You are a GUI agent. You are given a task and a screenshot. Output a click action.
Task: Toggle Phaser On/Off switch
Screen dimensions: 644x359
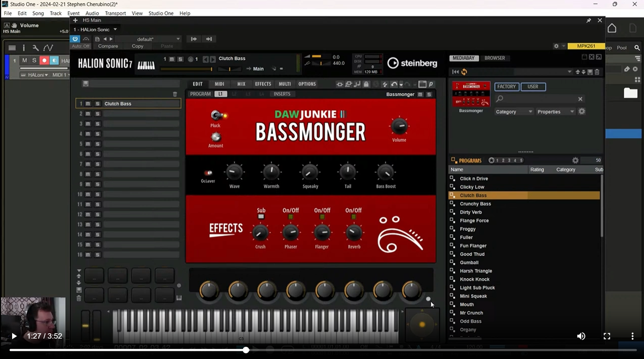[x=291, y=217]
